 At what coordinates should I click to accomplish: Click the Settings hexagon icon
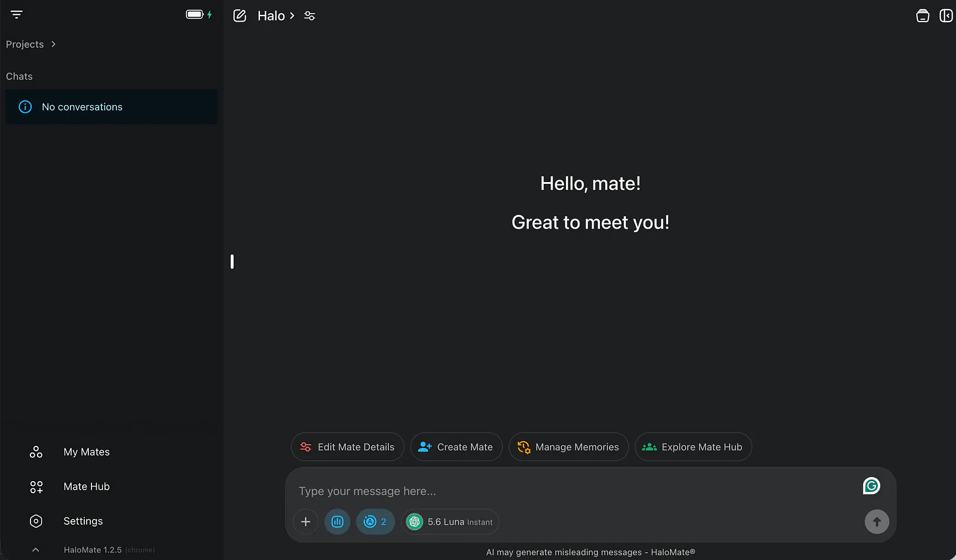click(36, 521)
